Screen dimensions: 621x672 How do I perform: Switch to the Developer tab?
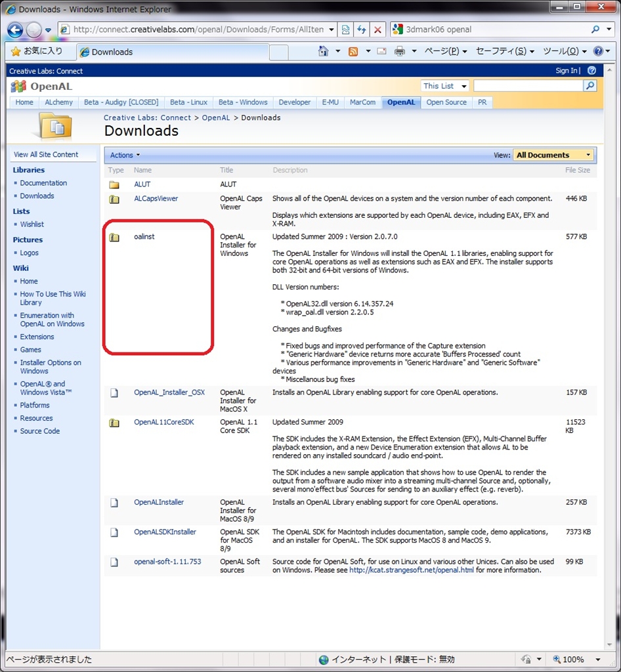pos(294,102)
